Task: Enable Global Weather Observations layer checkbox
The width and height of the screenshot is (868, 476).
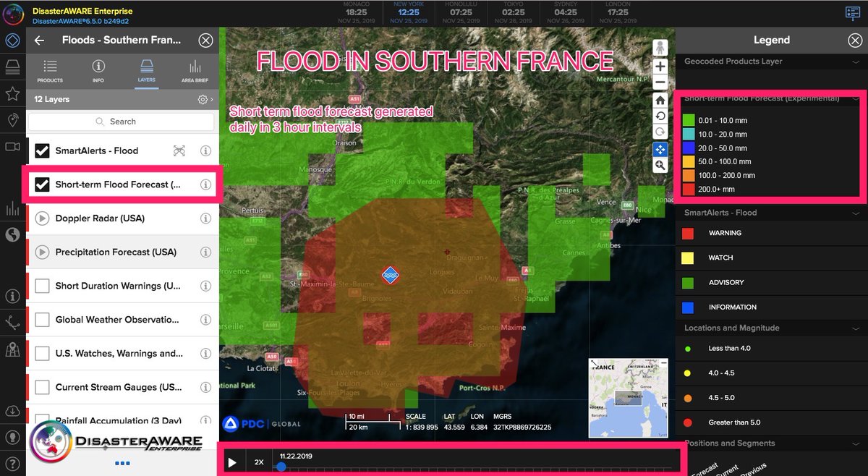Action: (42, 320)
